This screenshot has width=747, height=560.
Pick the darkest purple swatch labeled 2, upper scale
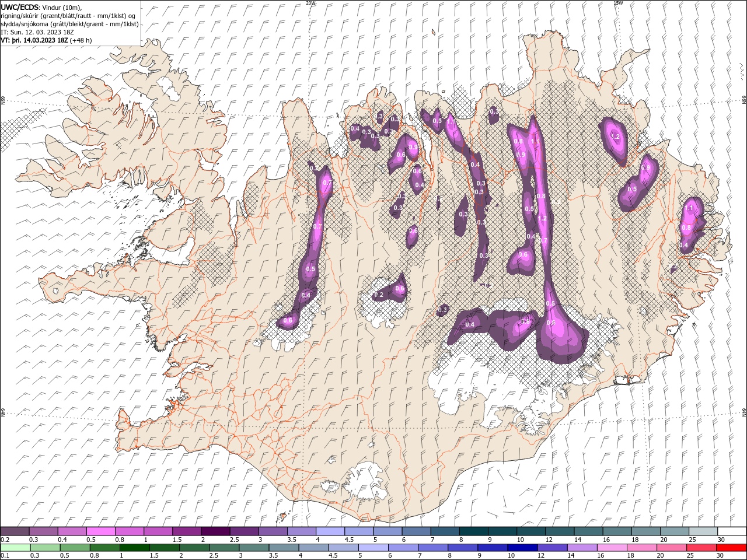[215, 531]
